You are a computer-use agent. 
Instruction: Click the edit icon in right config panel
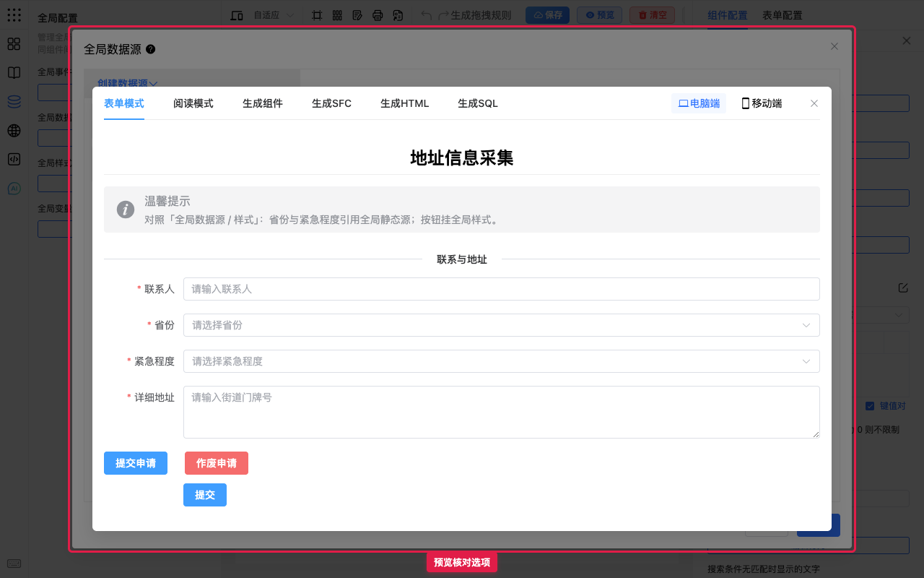tap(903, 288)
